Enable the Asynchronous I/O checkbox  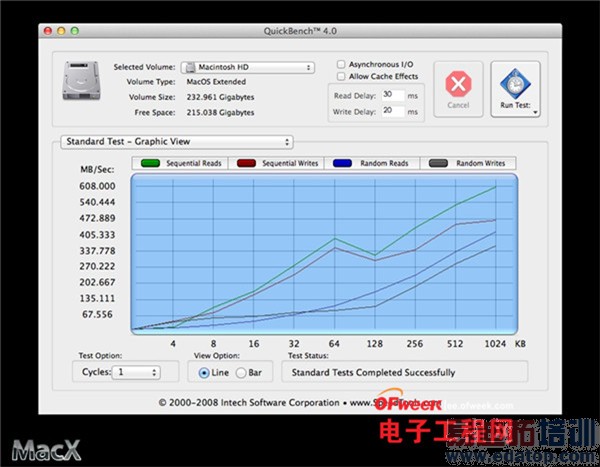(x=341, y=64)
